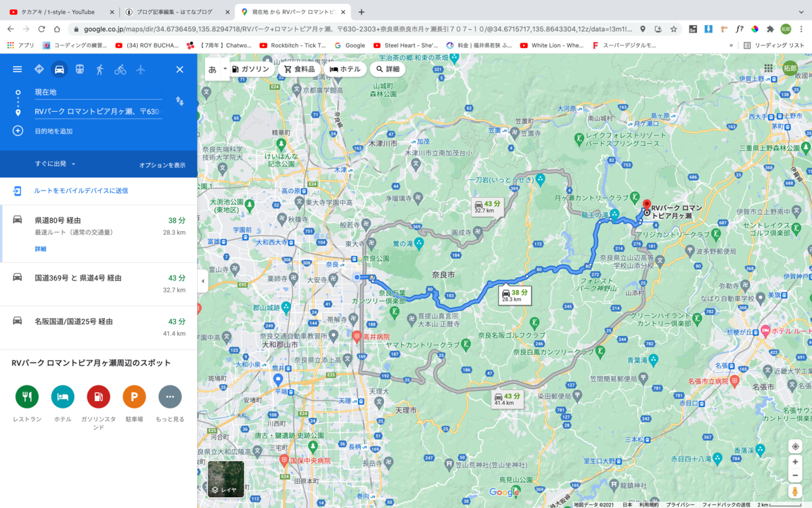The image size is (812, 508).
Task: Switch to the はてなブログ editing tab
Action: tap(177, 12)
